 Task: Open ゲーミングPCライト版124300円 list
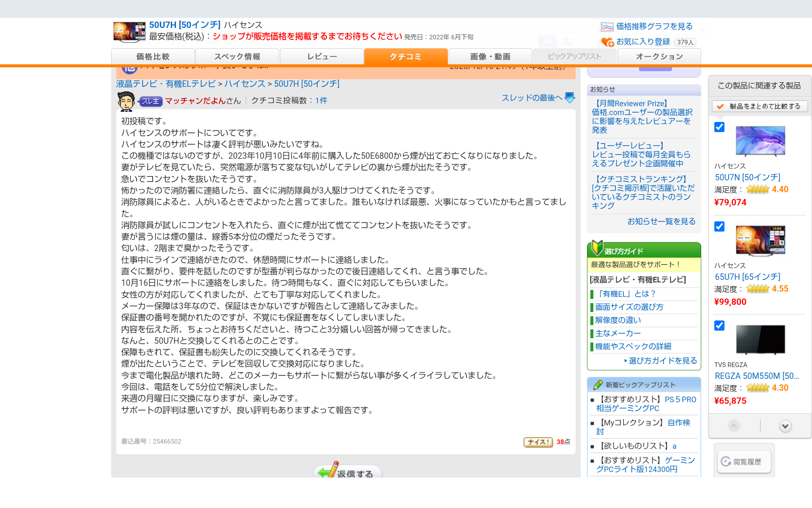coord(646,465)
